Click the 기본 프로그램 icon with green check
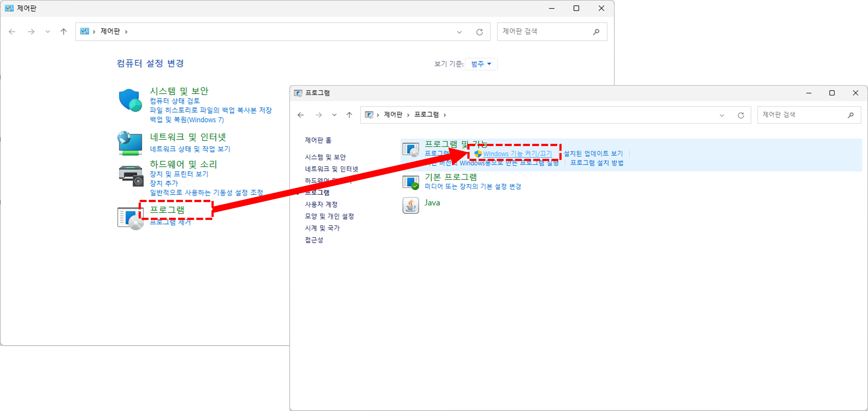Image resolution: width=868 pixels, height=411 pixels. (x=410, y=182)
